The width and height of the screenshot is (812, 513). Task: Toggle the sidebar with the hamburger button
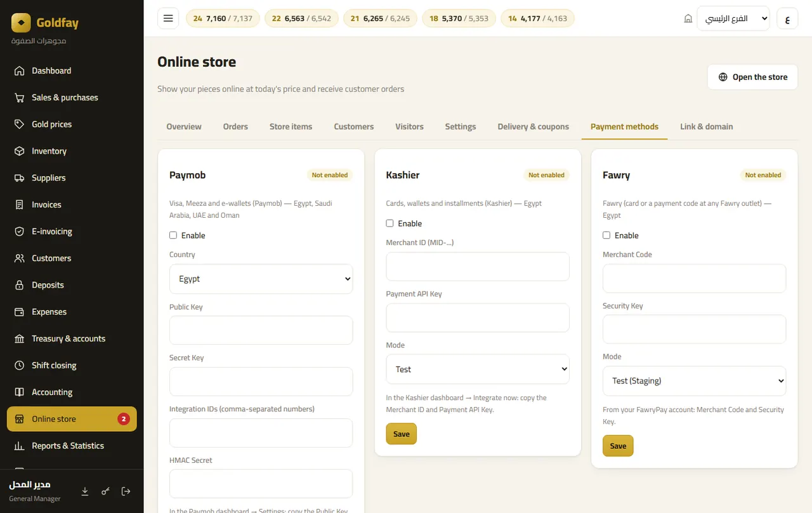coord(168,18)
